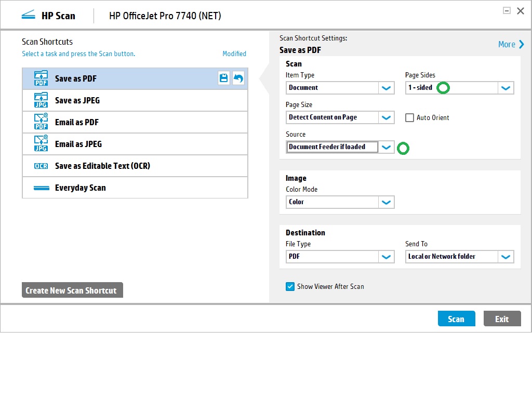This screenshot has height=398, width=532.
Task: Select the Save as PDF shortcut
Action: click(135, 79)
